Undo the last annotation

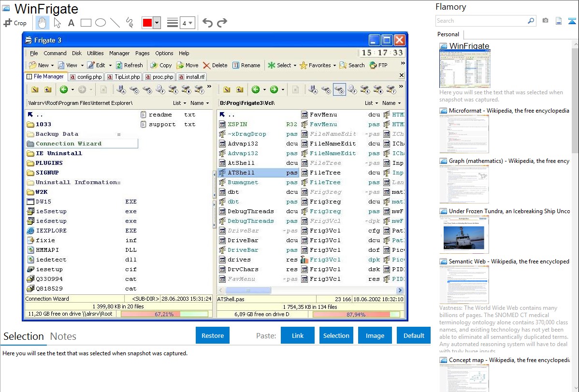click(207, 23)
